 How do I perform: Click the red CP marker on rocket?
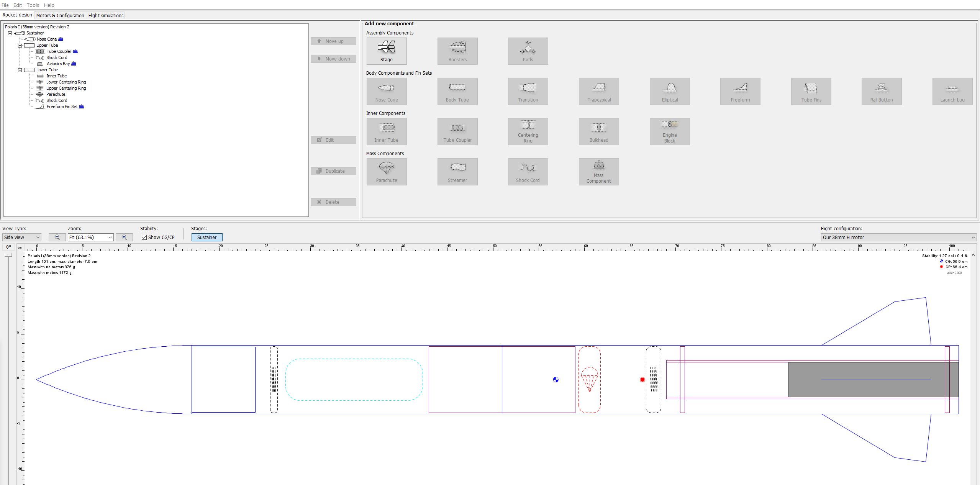coord(642,380)
